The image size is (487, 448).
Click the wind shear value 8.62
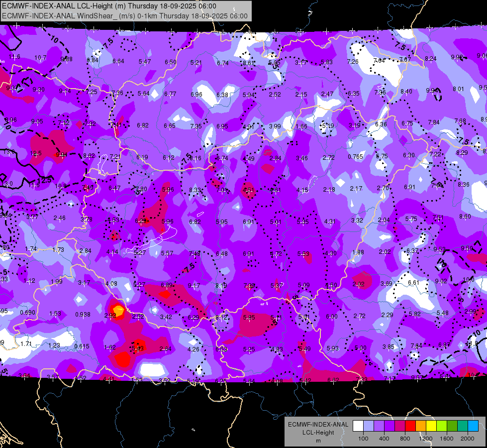[x=89, y=155]
